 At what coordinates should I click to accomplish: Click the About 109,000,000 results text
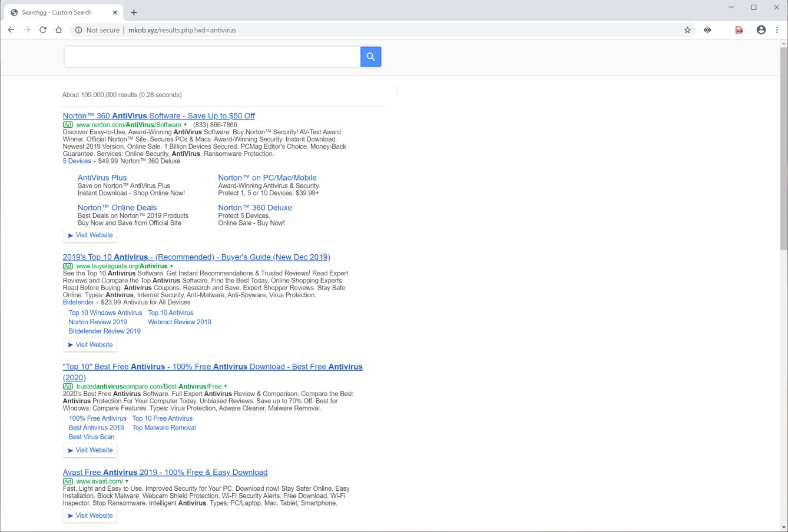click(x=122, y=95)
